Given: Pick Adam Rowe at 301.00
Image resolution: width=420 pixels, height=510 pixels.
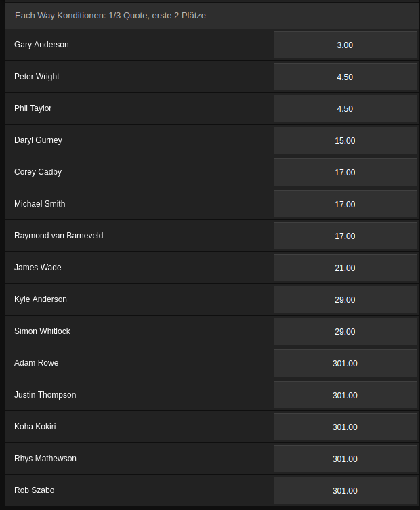Looking at the screenshot, I should (x=345, y=363).
